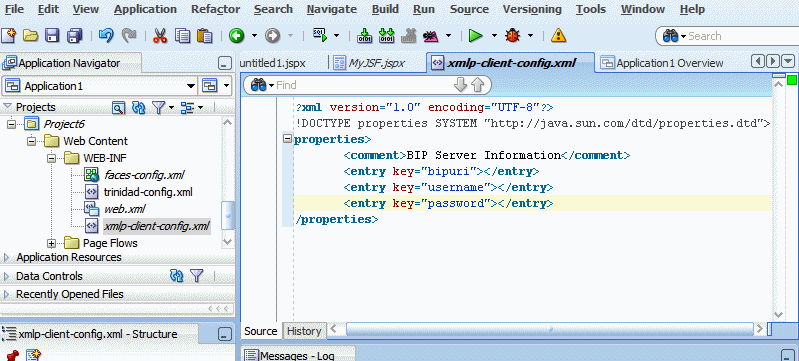Expand the Data Controls section
The width and height of the screenshot is (799, 361).
click(x=6, y=276)
